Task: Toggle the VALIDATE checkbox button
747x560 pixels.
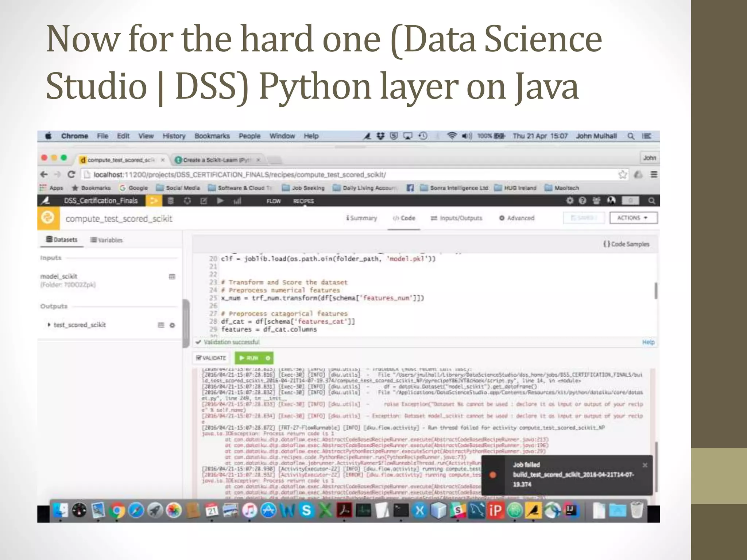Action: 211,358
